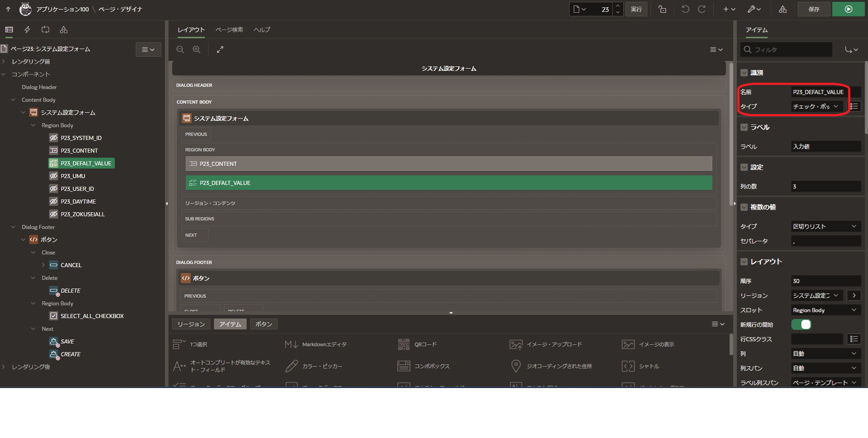The height and width of the screenshot is (438, 868).
Task: Zoom out the layout view
Action: point(180,50)
